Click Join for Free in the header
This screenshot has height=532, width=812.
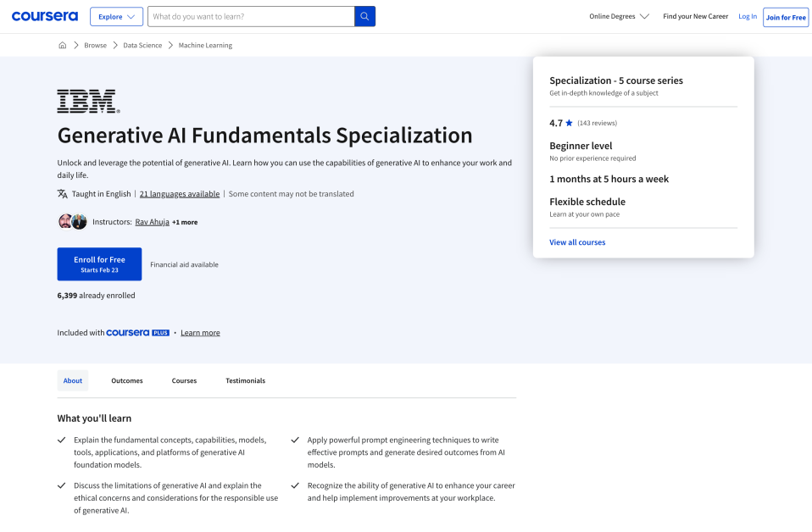tap(785, 16)
